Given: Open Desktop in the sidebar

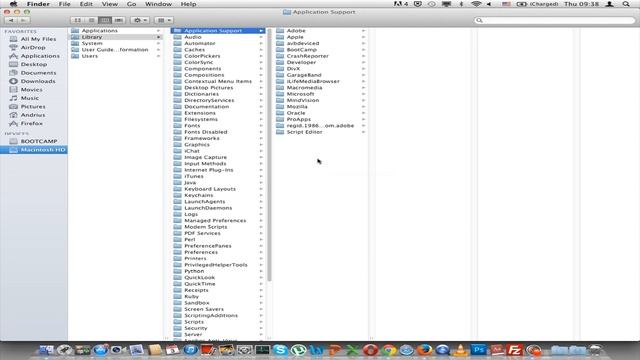Looking at the screenshot, I should coord(34,64).
